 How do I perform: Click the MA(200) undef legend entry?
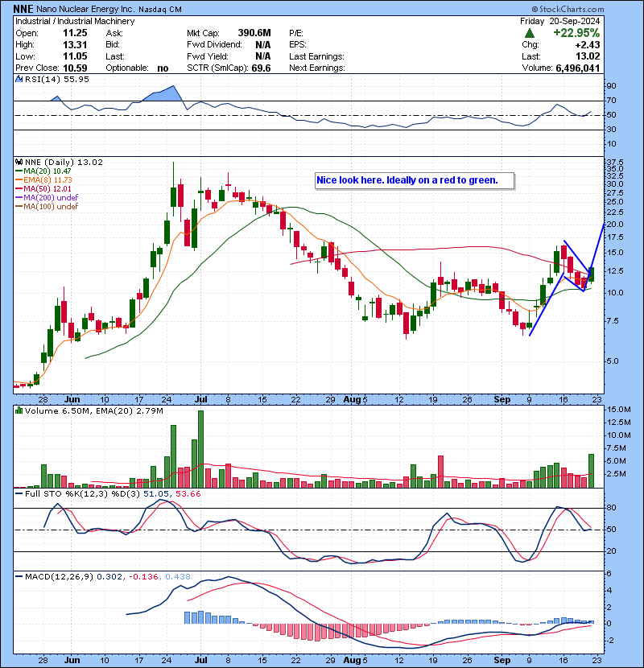[50, 198]
